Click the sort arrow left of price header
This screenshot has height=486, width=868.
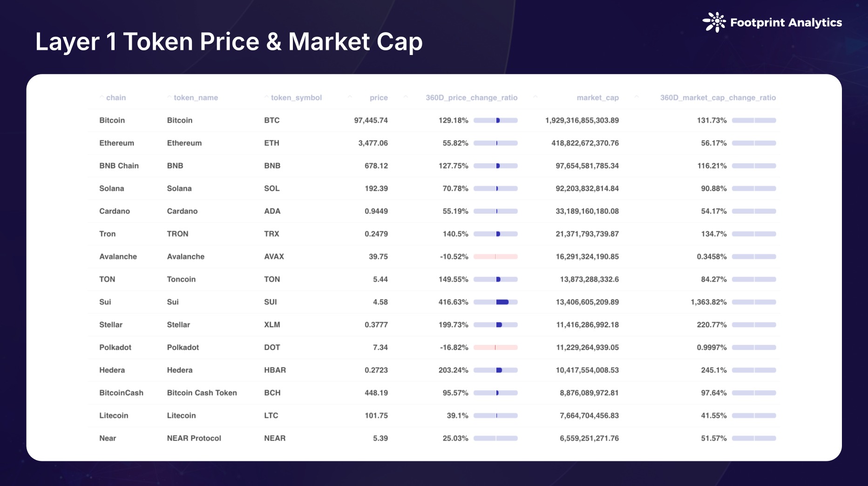click(x=350, y=97)
